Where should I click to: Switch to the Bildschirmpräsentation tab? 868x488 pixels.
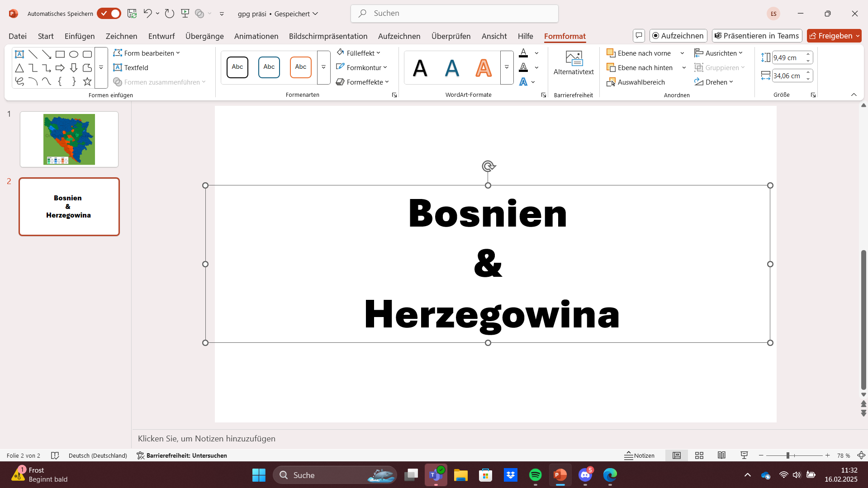(328, 36)
